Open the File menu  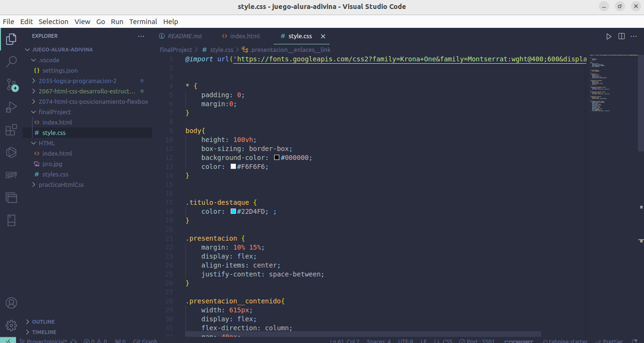click(8, 22)
